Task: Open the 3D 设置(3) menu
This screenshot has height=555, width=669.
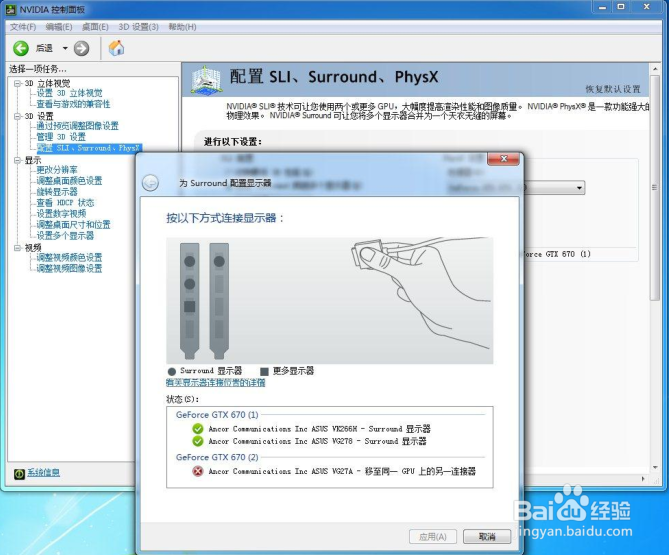Action: (139, 27)
